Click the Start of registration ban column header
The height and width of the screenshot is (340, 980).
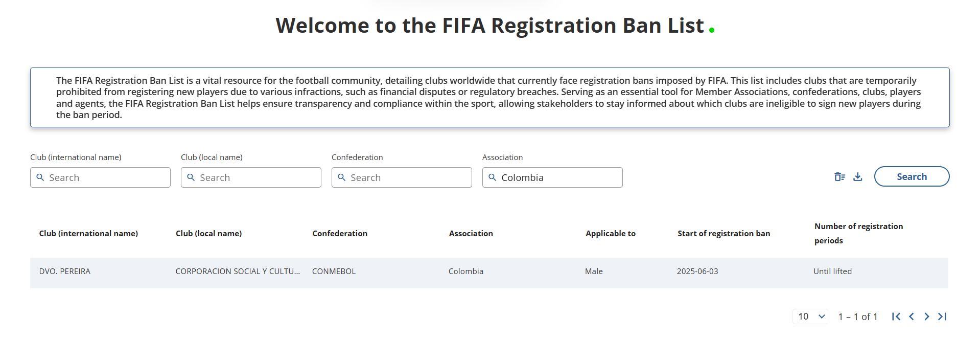(x=723, y=234)
